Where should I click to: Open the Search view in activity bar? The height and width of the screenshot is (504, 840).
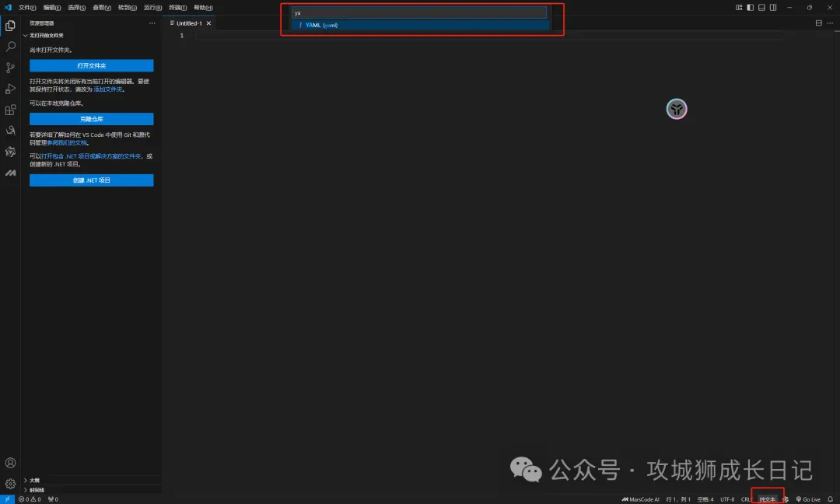pyautogui.click(x=10, y=47)
